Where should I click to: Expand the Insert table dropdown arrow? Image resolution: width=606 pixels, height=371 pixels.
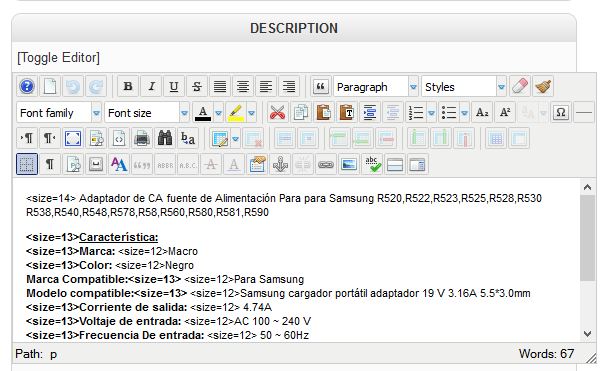(x=235, y=138)
